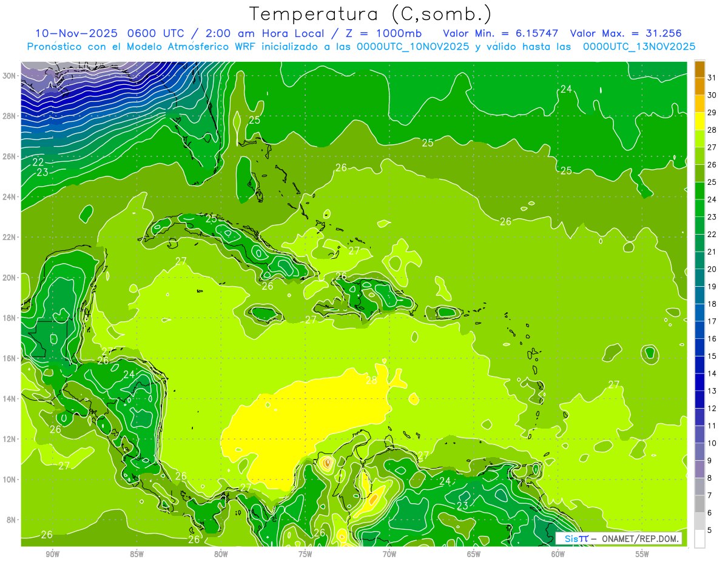The width and height of the screenshot is (728, 562).
Task: Click the title "Temperatura (C,somb.)"
Action: (x=371, y=13)
